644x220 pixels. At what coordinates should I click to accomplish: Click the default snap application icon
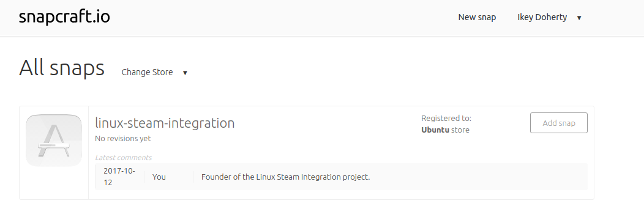(54, 141)
